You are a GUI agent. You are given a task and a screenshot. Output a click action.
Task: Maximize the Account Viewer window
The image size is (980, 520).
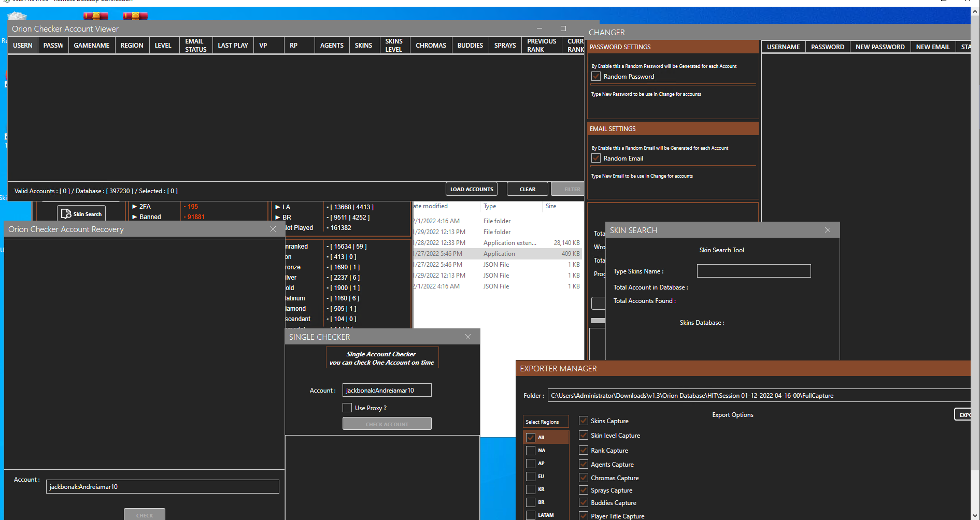point(563,28)
